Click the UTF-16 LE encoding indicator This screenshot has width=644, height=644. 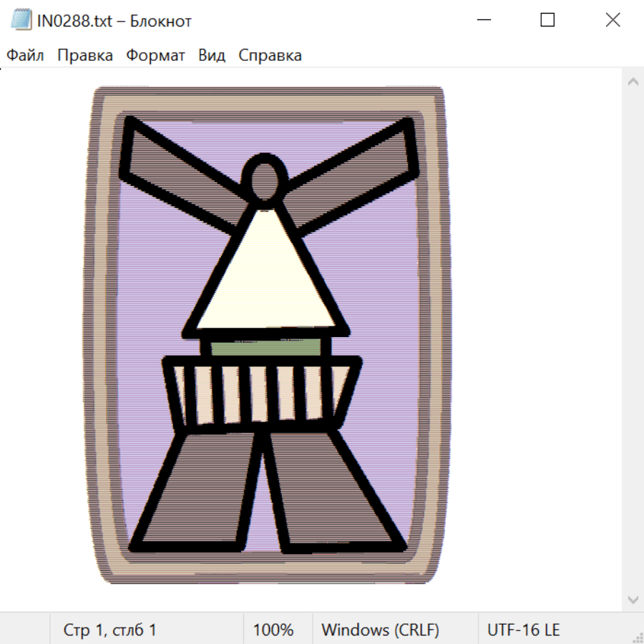523,630
